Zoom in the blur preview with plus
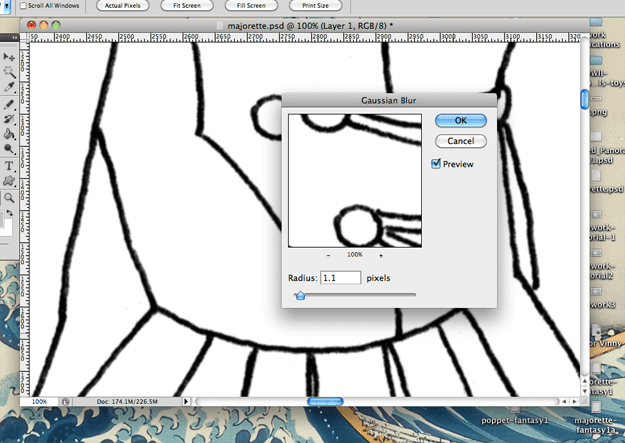 click(381, 255)
